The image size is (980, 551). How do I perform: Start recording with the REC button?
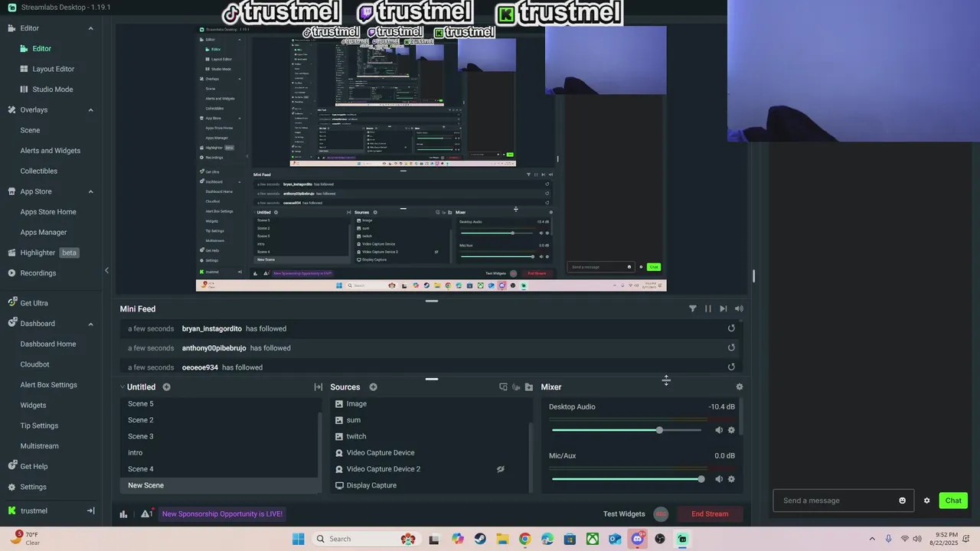coord(661,514)
